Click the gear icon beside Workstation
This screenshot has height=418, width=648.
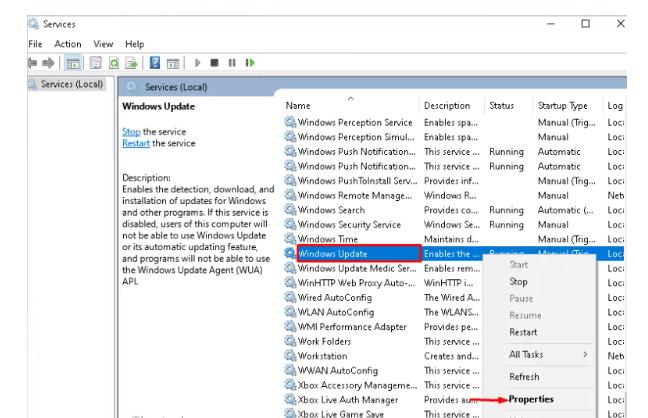click(290, 356)
